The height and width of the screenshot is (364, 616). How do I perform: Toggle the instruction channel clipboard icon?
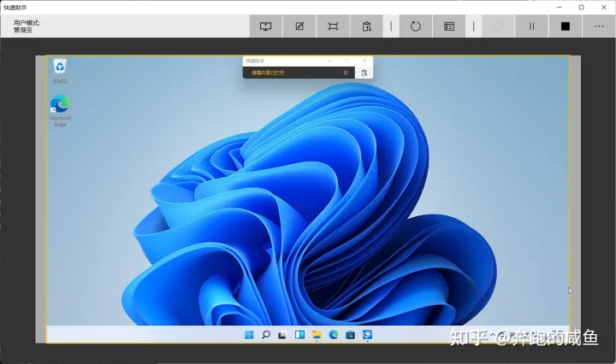[x=366, y=26]
